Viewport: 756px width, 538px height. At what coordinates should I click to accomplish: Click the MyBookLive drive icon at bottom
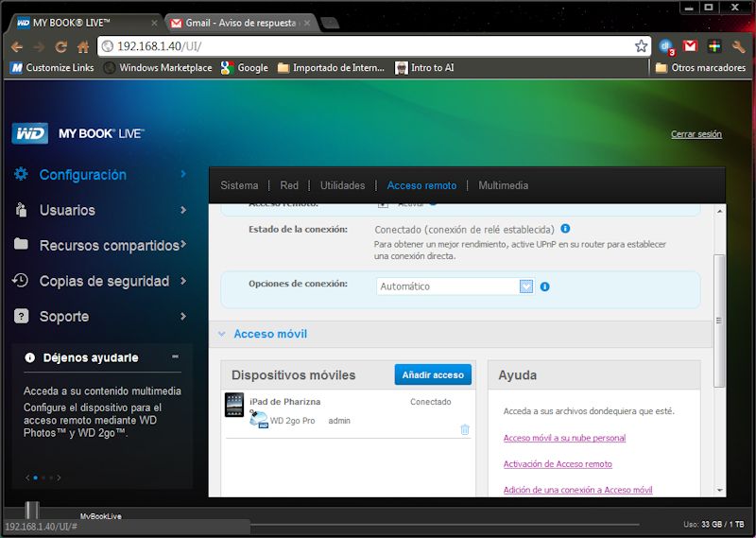click(32, 510)
